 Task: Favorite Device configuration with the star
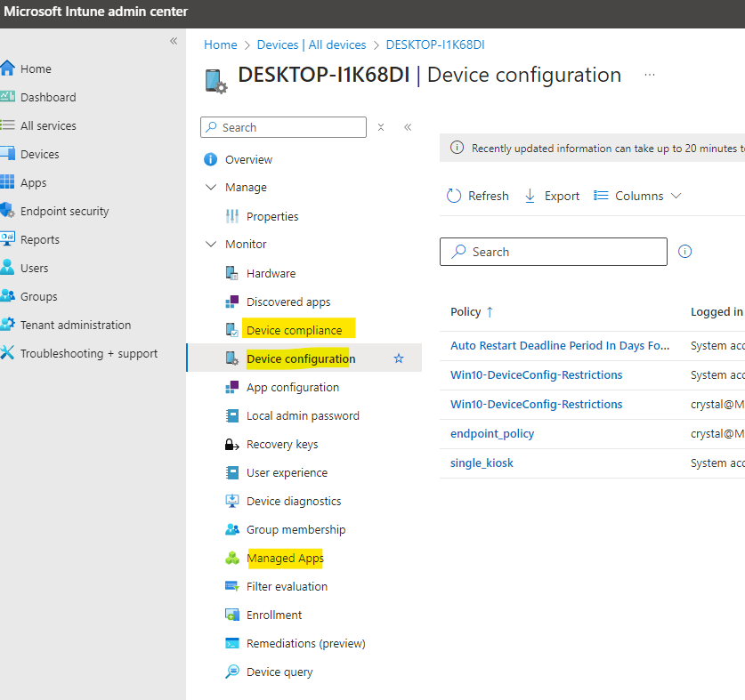pos(399,358)
